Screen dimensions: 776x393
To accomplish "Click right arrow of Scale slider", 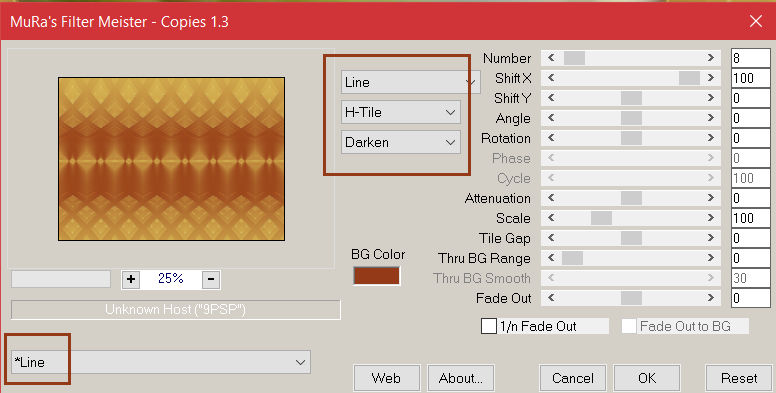I will click(x=711, y=218).
